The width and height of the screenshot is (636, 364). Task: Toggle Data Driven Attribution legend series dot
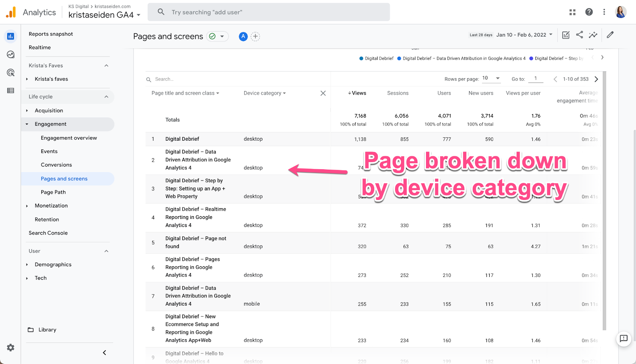(399, 58)
